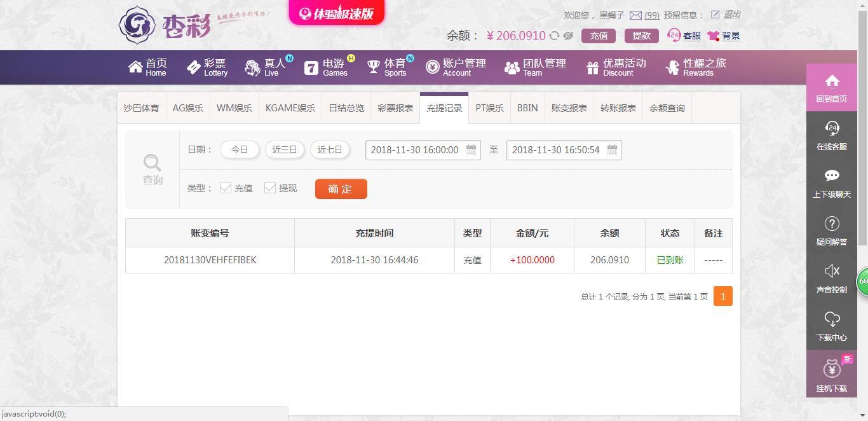This screenshot has height=421, width=868.
Task: Click the start date field 2018-11-30 16:00:00
Action: 423,150
